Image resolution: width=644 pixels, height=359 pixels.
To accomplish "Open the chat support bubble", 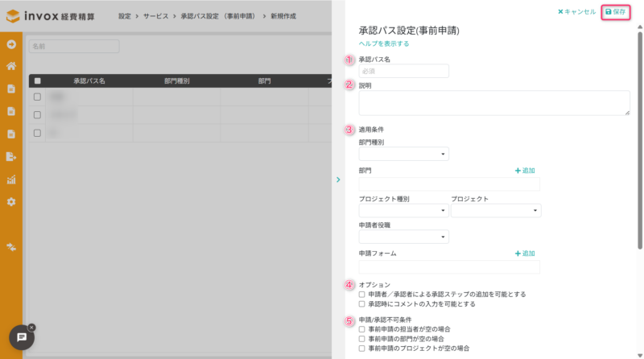I will tap(22, 337).
